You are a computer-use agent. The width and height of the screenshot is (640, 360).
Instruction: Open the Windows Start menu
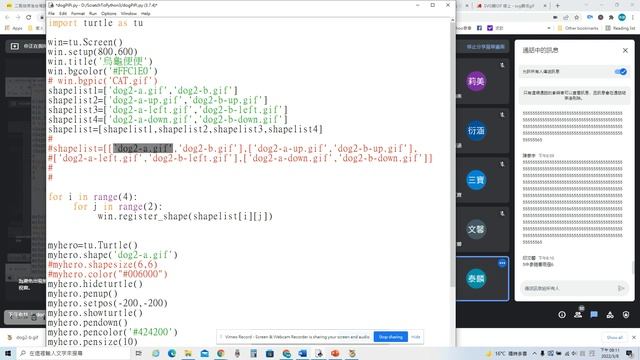click(x=7, y=353)
